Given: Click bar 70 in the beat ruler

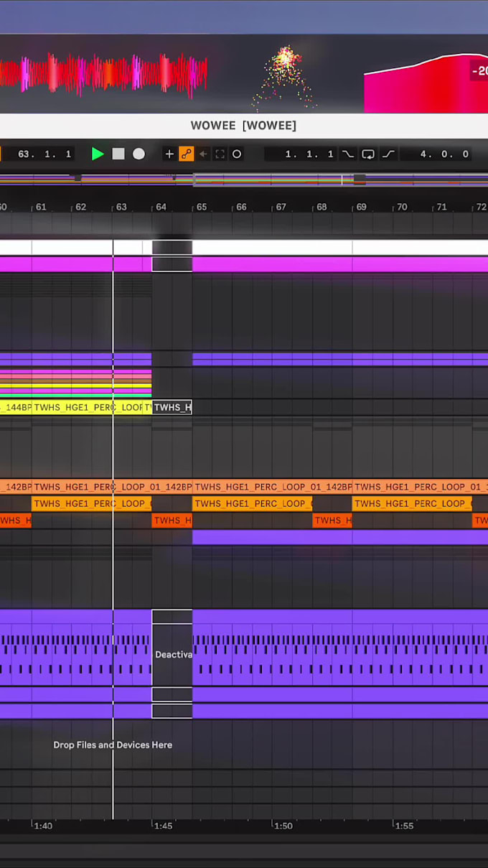Looking at the screenshot, I should 402,207.
